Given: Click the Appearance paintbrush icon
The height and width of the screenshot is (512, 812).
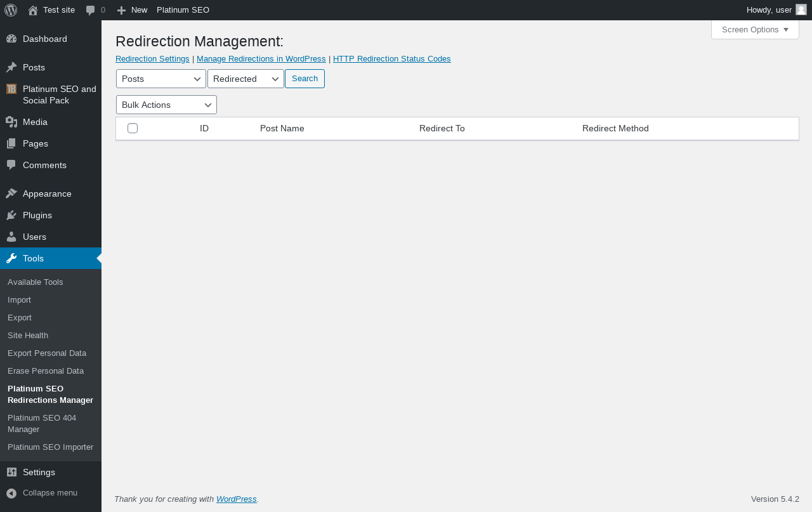Looking at the screenshot, I should (x=11, y=194).
